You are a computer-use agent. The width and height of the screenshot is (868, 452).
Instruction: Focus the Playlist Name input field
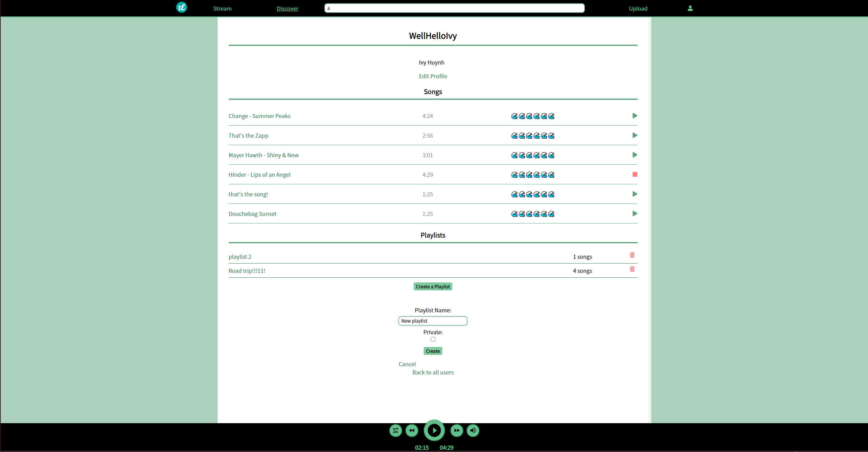pyautogui.click(x=433, y=321)
